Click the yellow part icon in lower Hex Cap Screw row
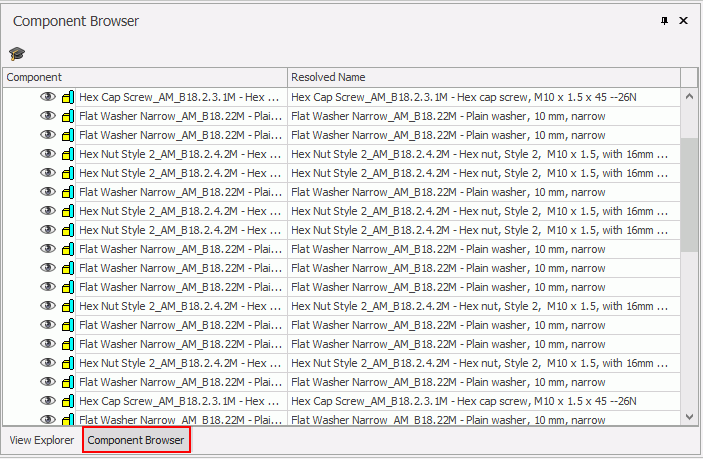The width and height of the screenshot is (703, 459). point(68,401)
